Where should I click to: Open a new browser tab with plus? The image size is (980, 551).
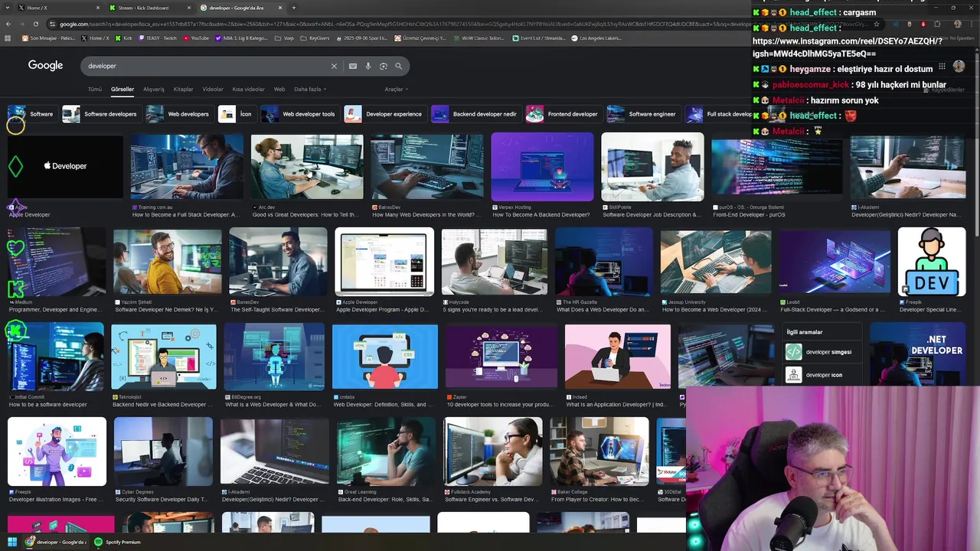pyautogui.click(x=294, y=8)
